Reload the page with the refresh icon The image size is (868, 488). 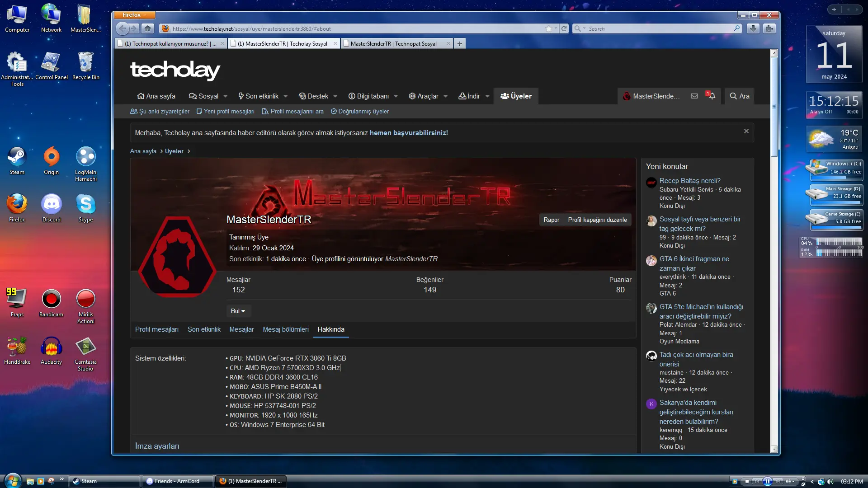tap(564, 28)
